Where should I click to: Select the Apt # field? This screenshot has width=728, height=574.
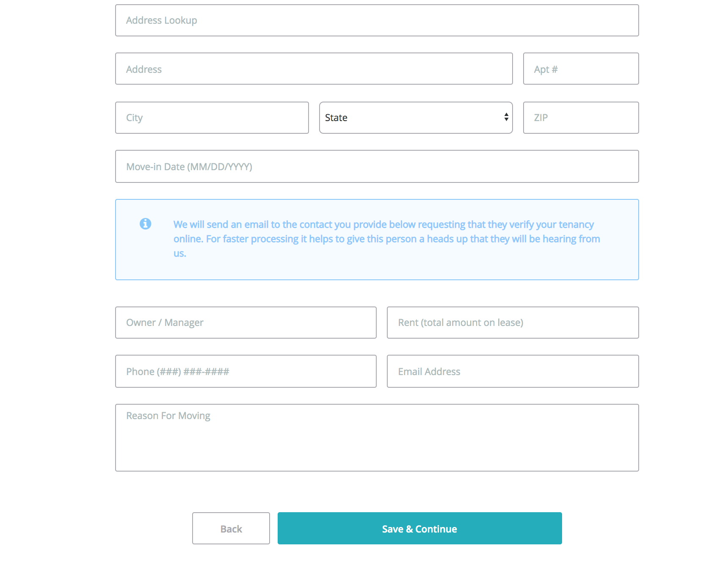pyautogui.click(x=581, y=69)
